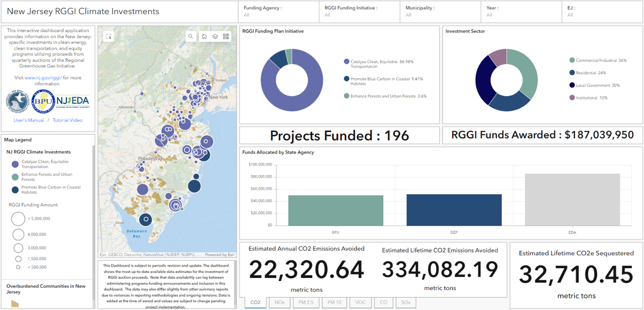Click the Commercial/Industrial legend swatch
Viewport: 644px width, 310px height.
(x=572, y=60)
